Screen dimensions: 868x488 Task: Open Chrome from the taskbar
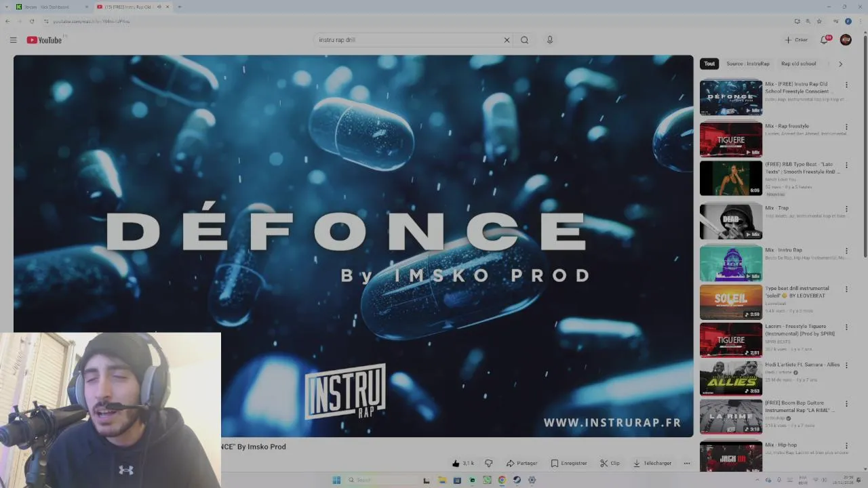point(502,480)
